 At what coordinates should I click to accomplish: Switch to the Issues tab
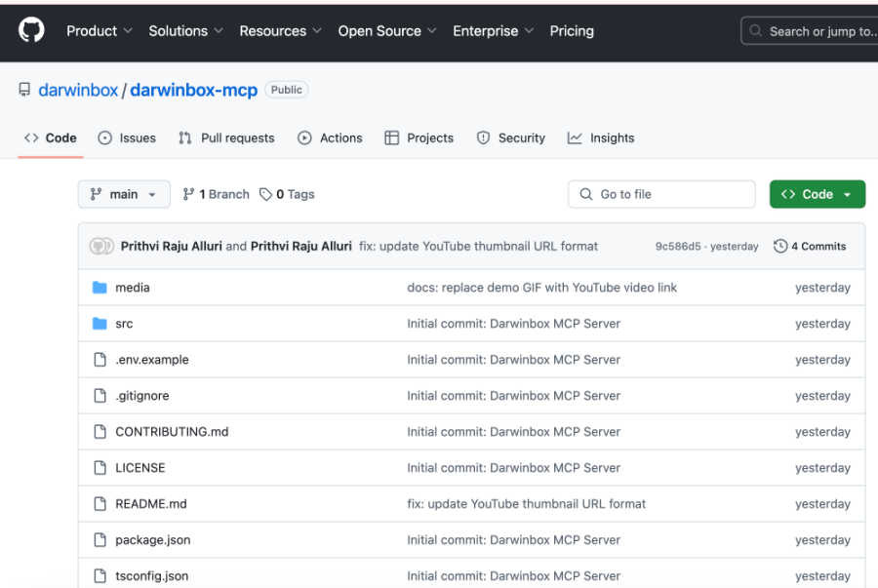click(x=127, y=138)
